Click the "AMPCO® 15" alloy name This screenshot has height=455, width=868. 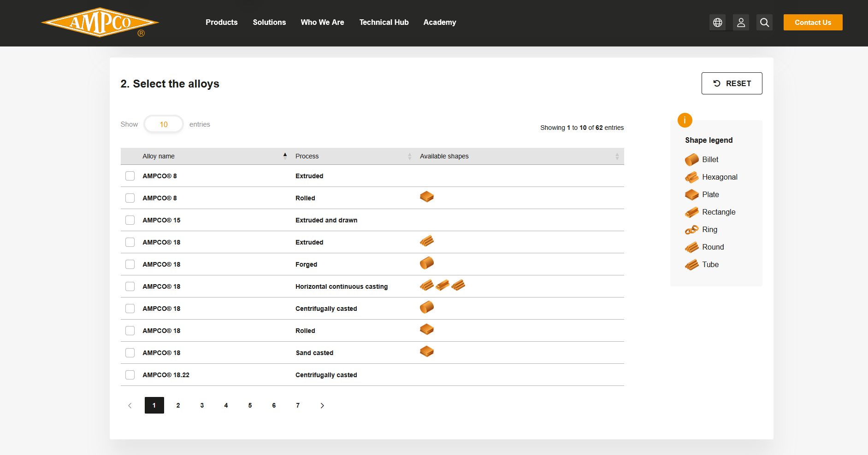pos(161,220)
